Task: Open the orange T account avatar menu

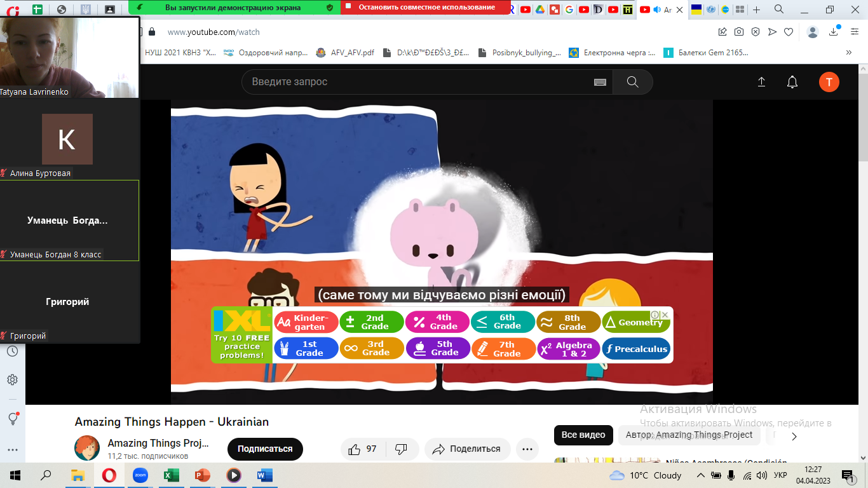Action: tap(829, 82)
